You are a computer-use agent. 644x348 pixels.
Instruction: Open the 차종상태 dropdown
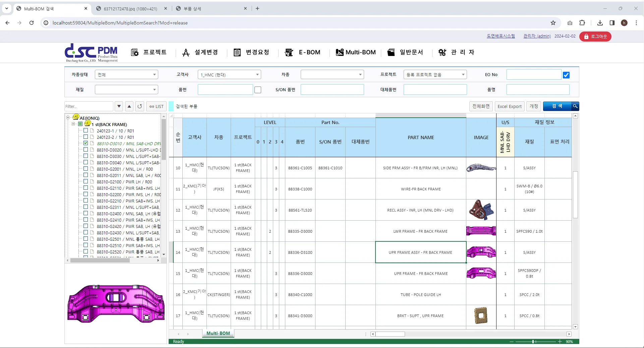point(126,75)
